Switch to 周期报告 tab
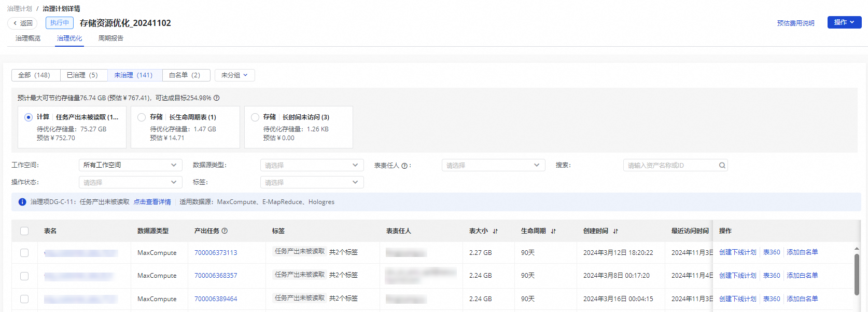Viewport: 868px width, 312px height. [111, 38]
